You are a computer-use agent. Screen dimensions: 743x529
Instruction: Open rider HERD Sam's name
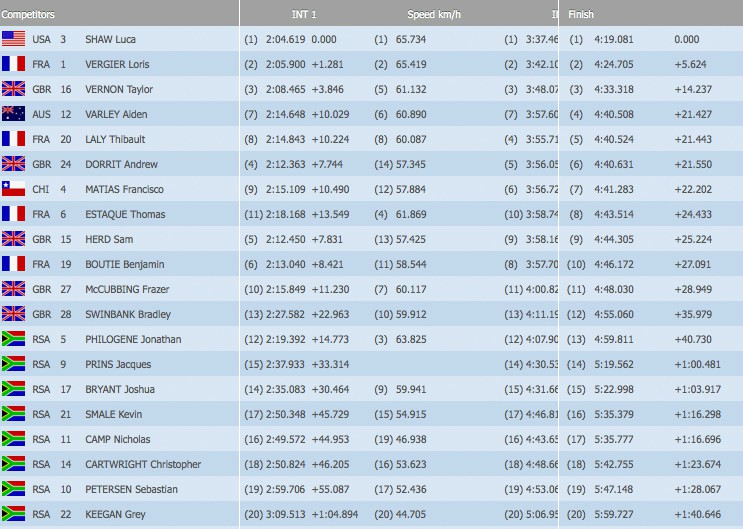pos(109,239)
